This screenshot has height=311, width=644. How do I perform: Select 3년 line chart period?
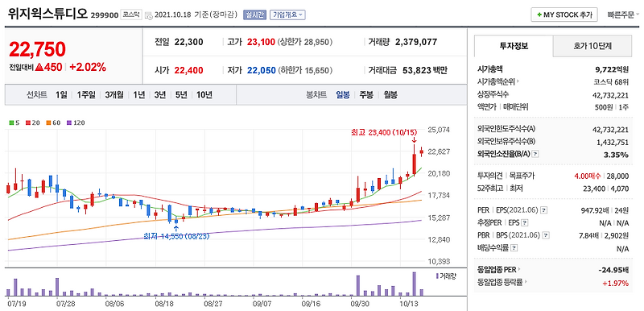[159, 95]
